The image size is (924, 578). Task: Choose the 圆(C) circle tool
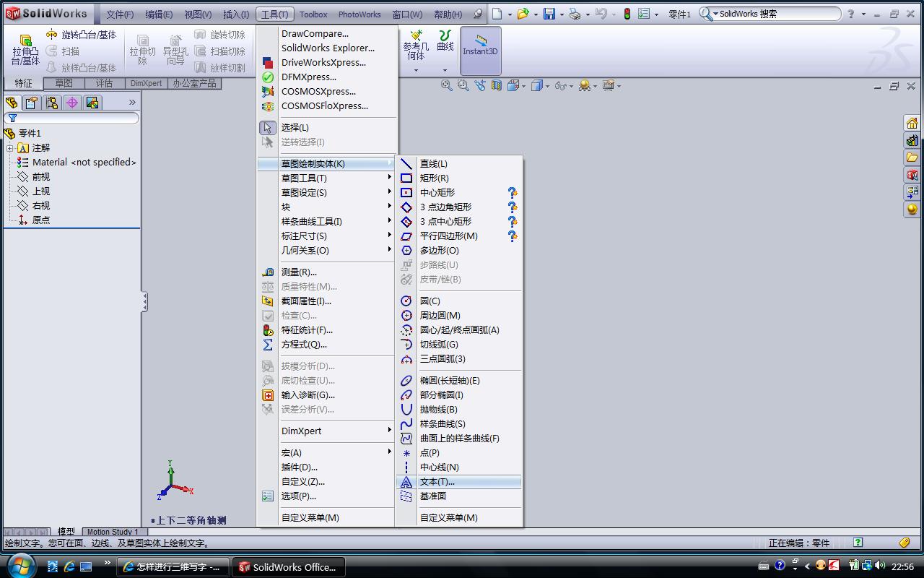tap(459, 301)
